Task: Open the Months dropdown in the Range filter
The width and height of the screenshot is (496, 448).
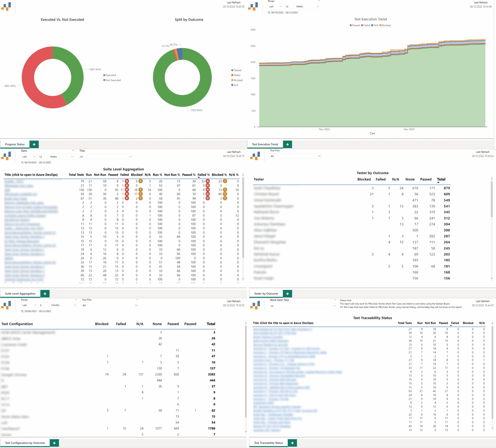Action: (63, 305)
